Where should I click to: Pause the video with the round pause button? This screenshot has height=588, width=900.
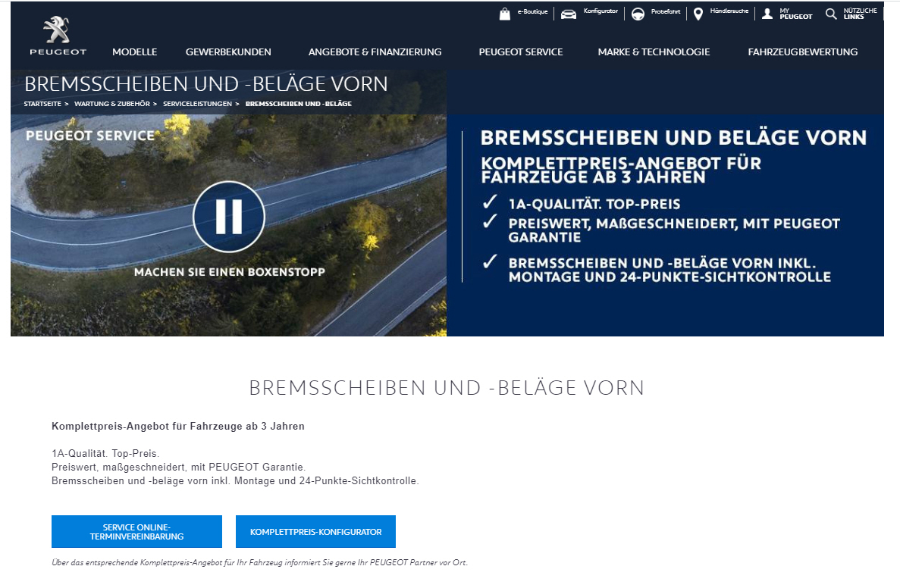[x=228, y=217]
